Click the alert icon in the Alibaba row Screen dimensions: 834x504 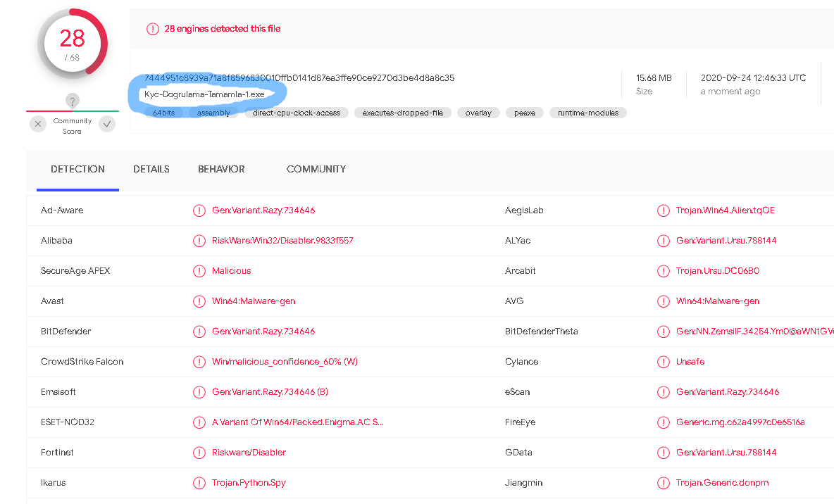[x=199, y=241]
